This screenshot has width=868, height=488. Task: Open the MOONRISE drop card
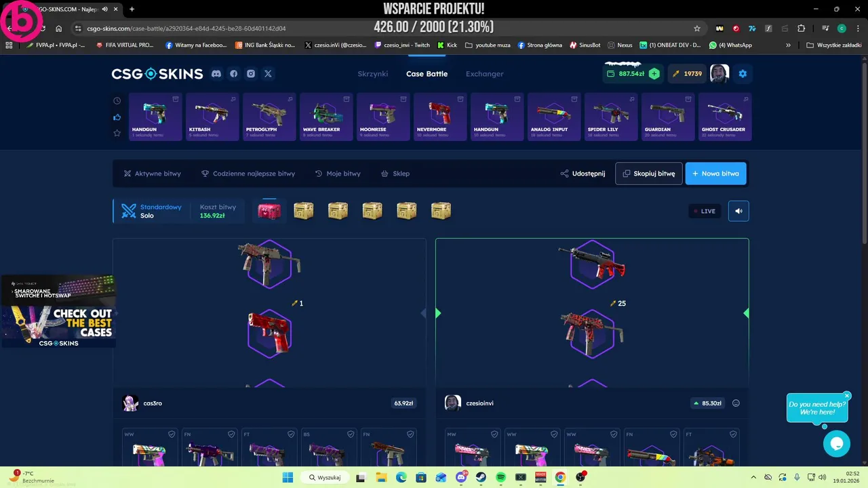(x=383, y=117)
